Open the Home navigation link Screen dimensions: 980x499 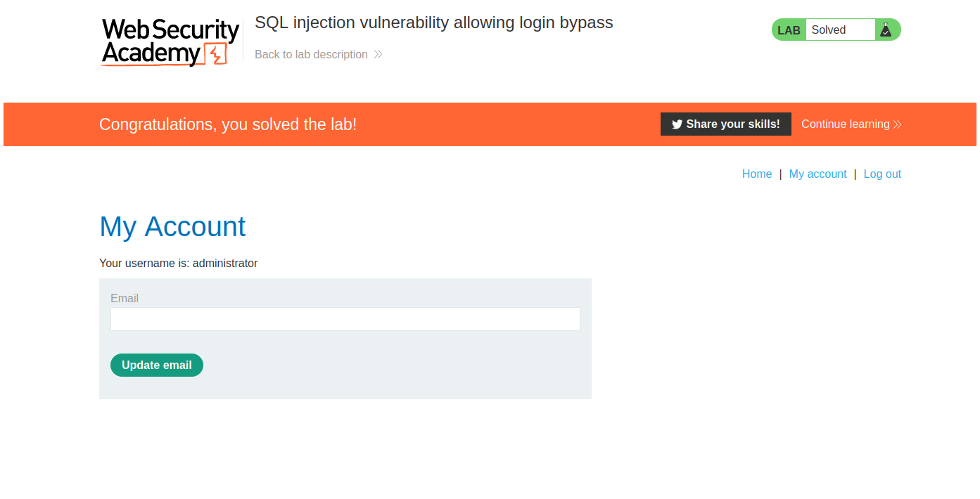click(x=757, y=174)
